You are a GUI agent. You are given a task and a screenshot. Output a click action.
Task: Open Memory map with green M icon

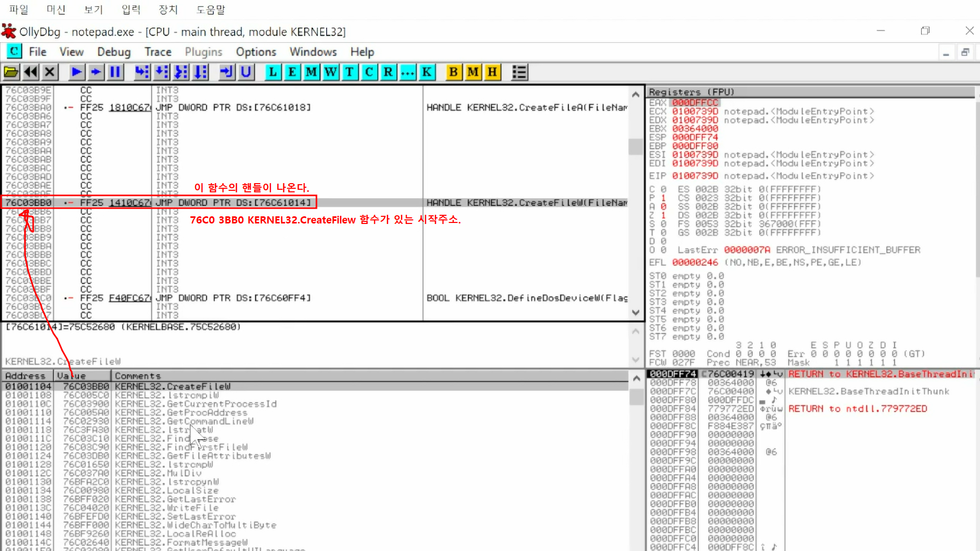(x=311, y=72)
